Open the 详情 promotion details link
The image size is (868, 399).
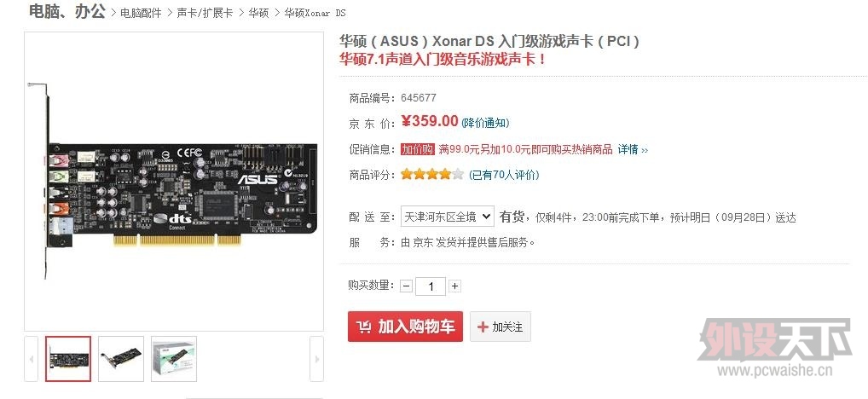632,149
